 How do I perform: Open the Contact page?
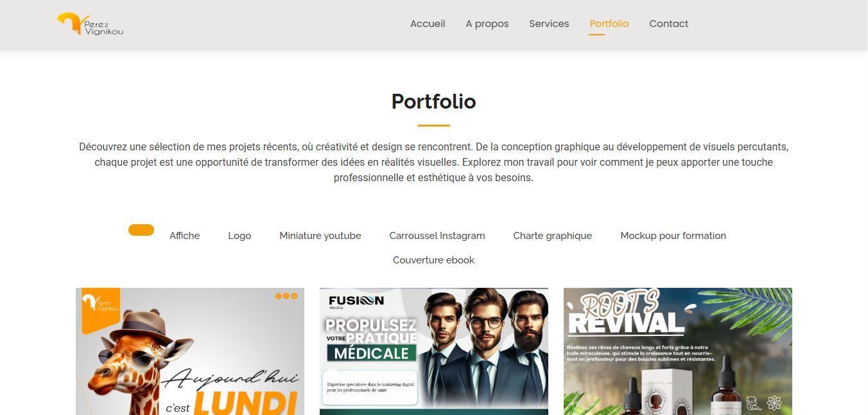pyautogui.click(x=669, y=24)
